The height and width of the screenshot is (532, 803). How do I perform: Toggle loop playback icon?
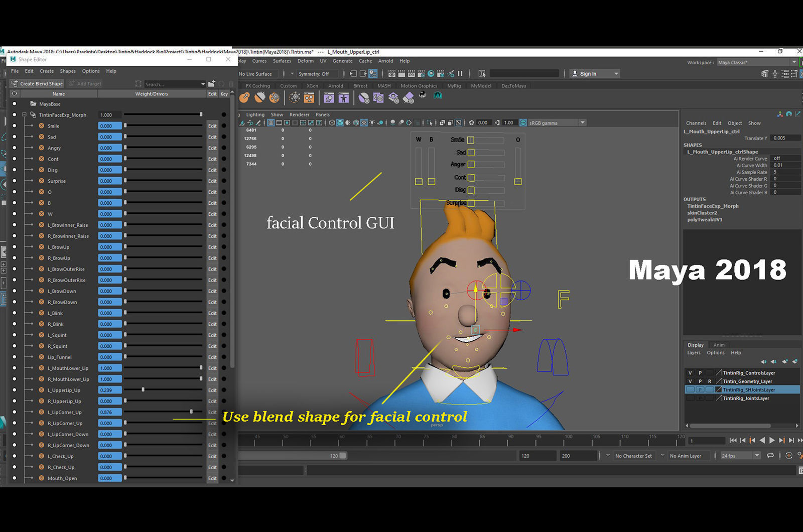[770, 455]
